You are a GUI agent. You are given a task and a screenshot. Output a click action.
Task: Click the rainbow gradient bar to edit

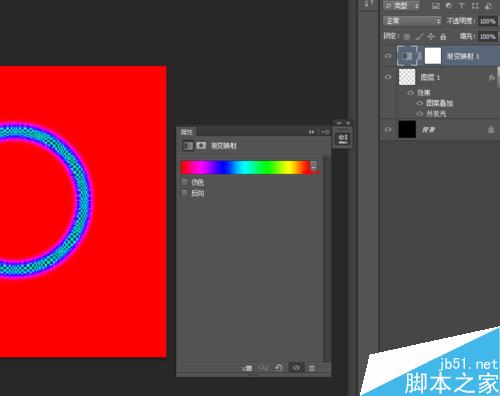coord(245,167)
